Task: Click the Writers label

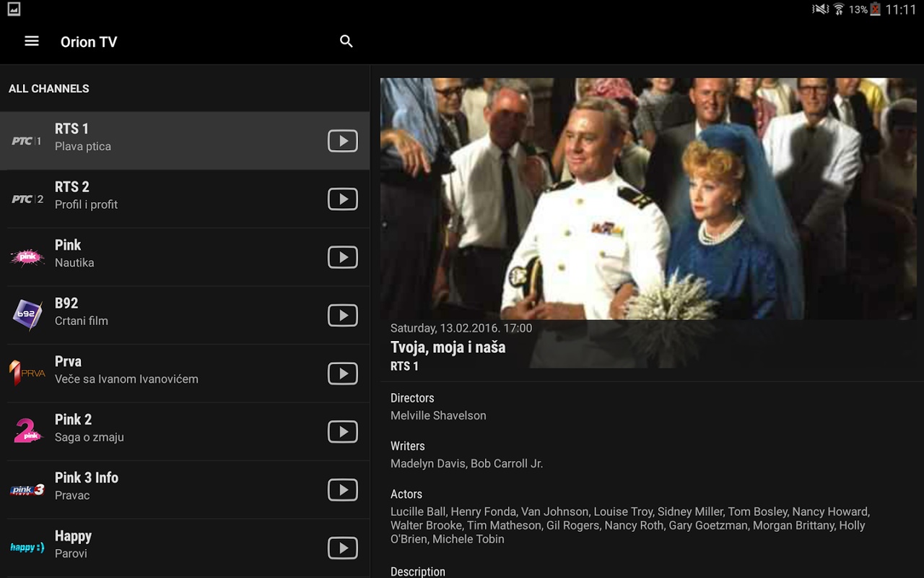Action: pyautogui.click(x=408, y=447)
